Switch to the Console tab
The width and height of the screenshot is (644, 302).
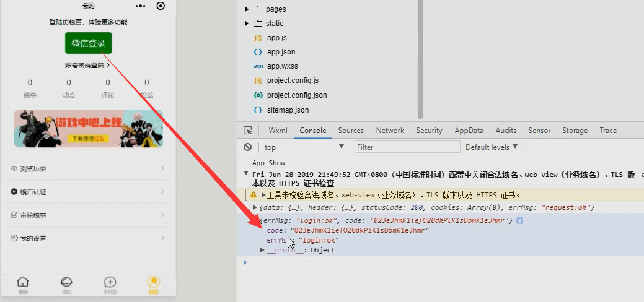pyautogui.click(x=313, y=131)
